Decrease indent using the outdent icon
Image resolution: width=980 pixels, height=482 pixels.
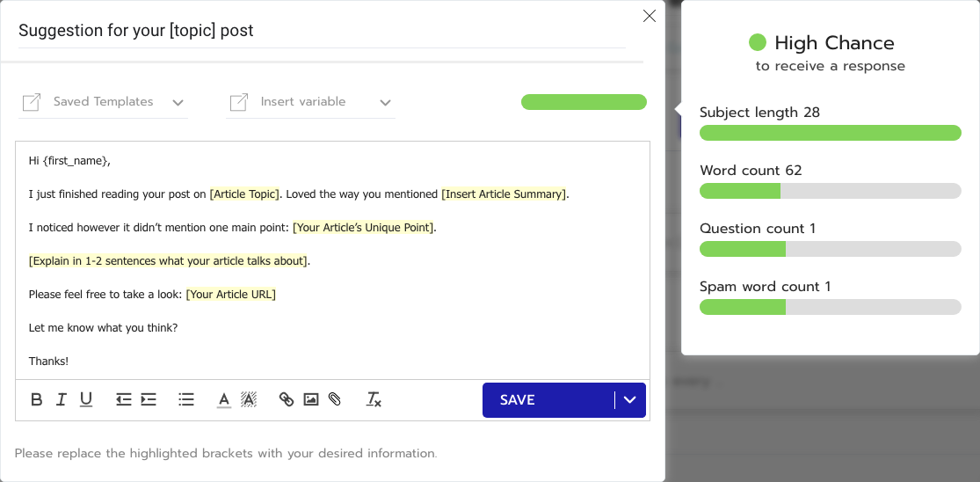pyautogui.click(x=124, y=399)
